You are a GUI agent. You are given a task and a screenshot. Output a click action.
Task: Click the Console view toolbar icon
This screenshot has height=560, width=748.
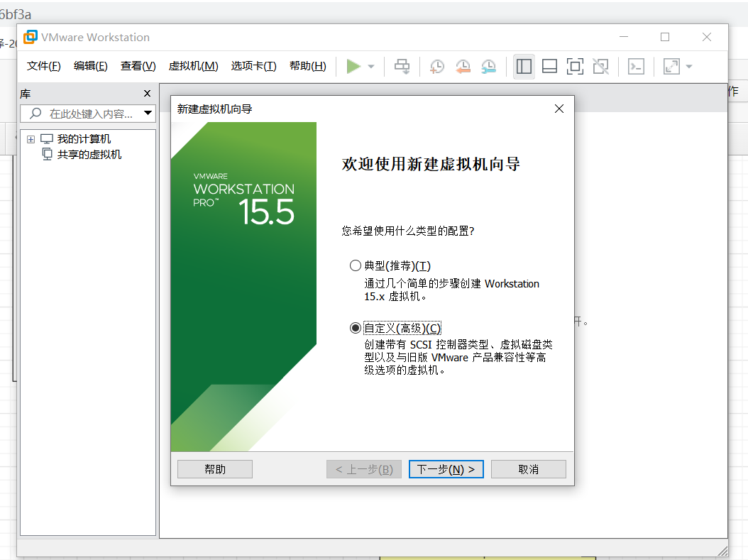(636, 66)
